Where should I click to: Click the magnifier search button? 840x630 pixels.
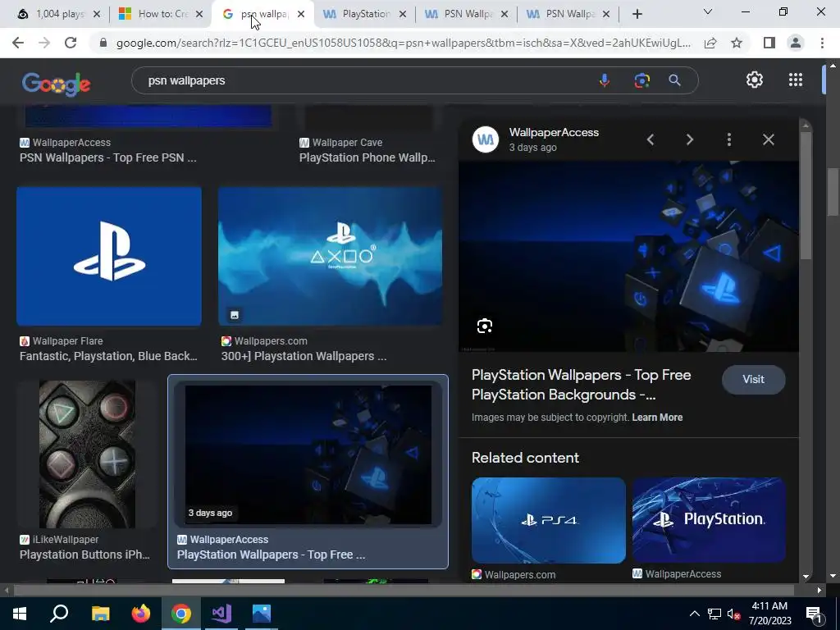pos(675,80)
